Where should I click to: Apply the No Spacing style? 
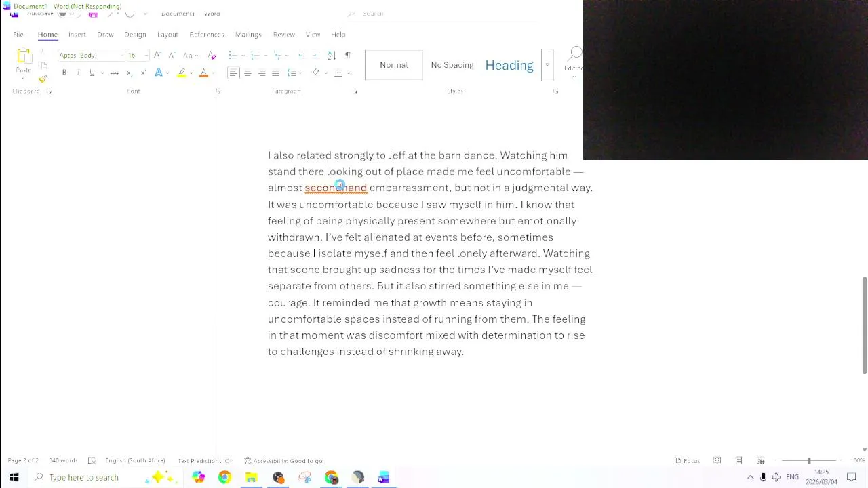click(x=452, y=65)
